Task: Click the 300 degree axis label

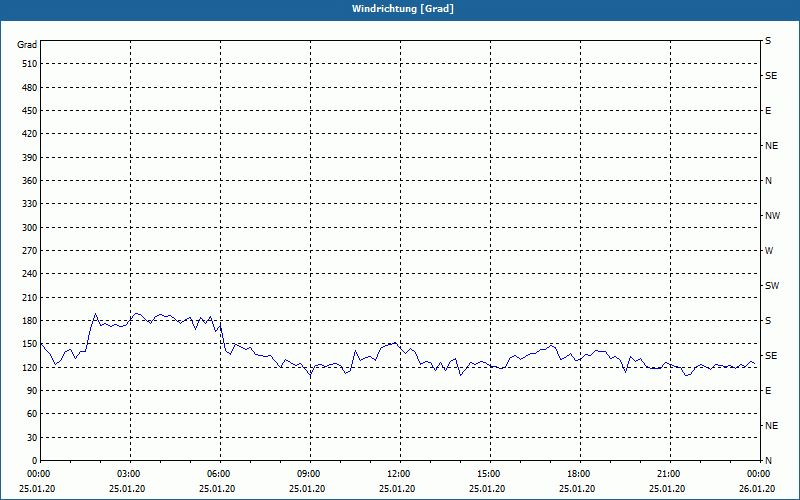Action: 30,227
